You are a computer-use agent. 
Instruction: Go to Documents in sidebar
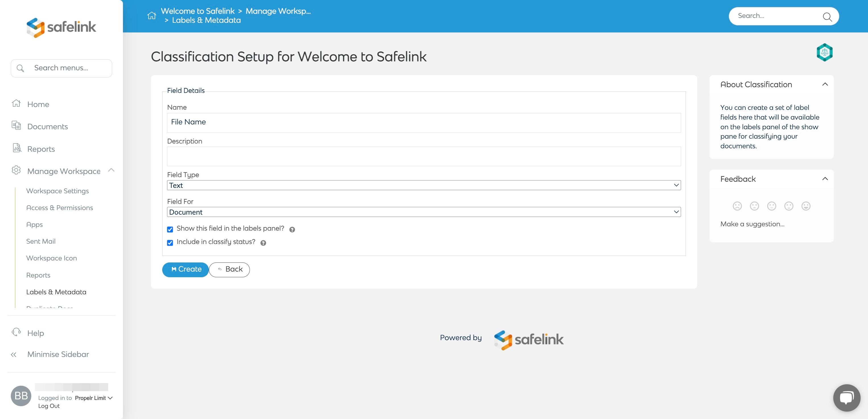click(x=48, y=126)
